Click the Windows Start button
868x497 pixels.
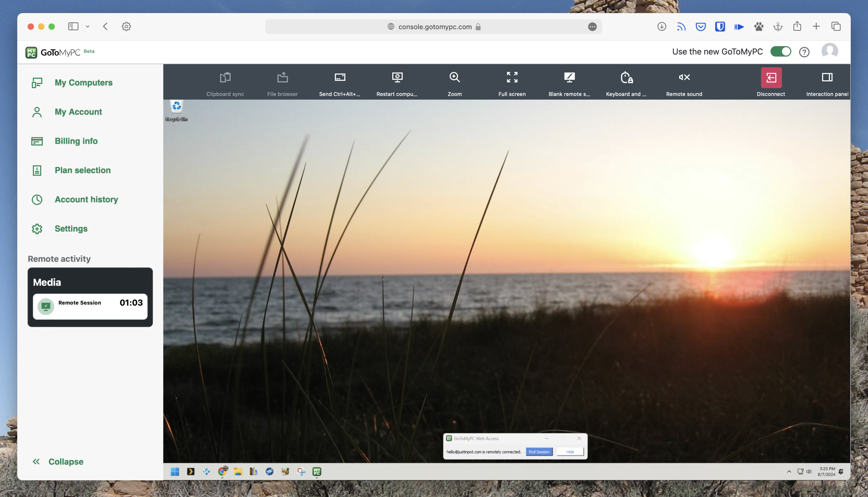(175, 471)
